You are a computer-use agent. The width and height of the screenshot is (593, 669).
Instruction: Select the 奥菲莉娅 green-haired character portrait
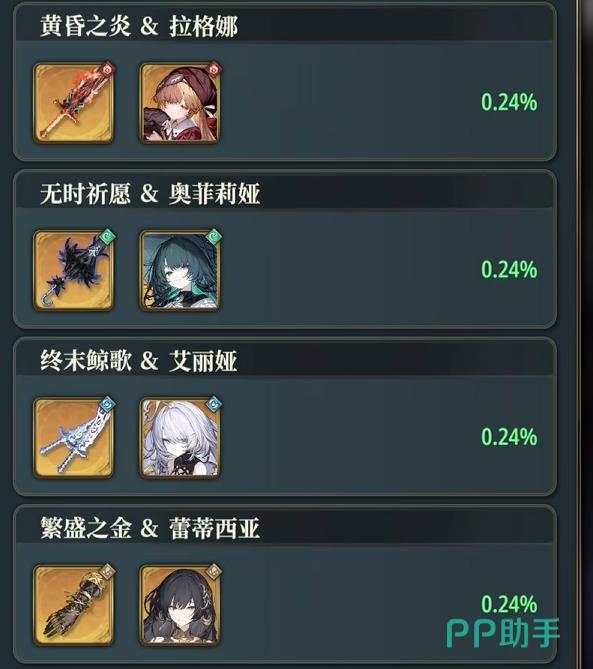point(180,270)
